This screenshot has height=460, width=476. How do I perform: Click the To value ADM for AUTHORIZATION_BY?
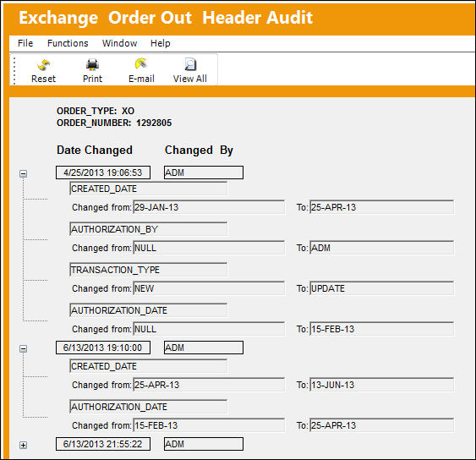point(382,248)
